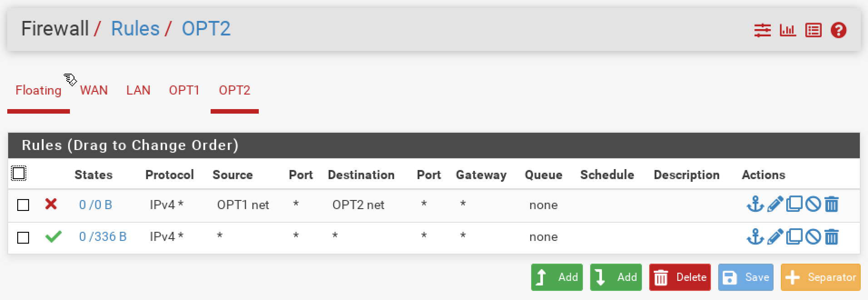Trash the 336 B pass rule
The height and width of the screenshot is (300, 868).
[x=831, y=237]
